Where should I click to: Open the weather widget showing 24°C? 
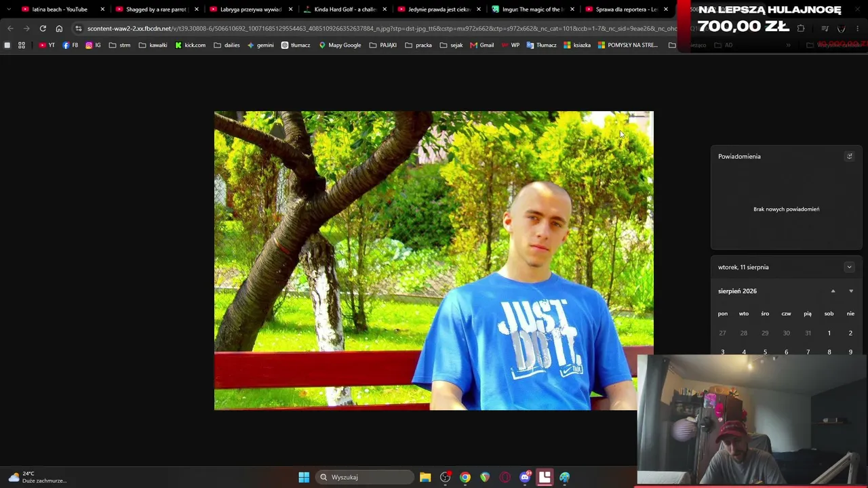(x=37, y=477)
